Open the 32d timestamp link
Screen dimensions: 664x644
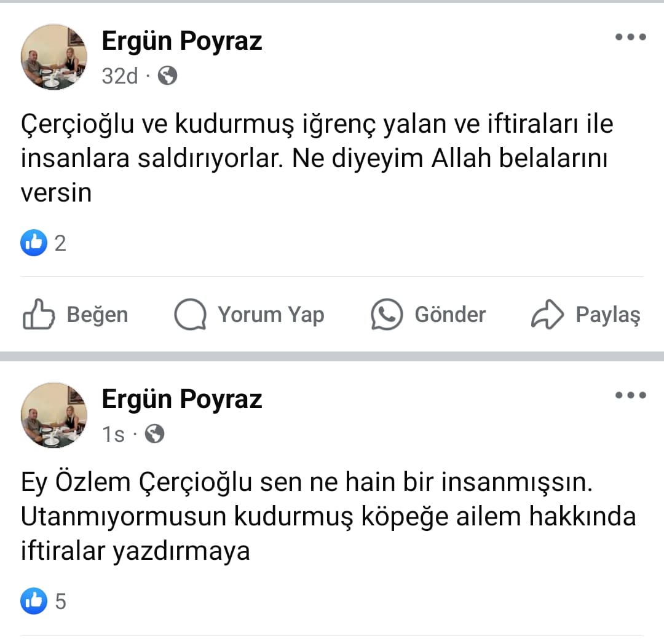tap(118, 76)
